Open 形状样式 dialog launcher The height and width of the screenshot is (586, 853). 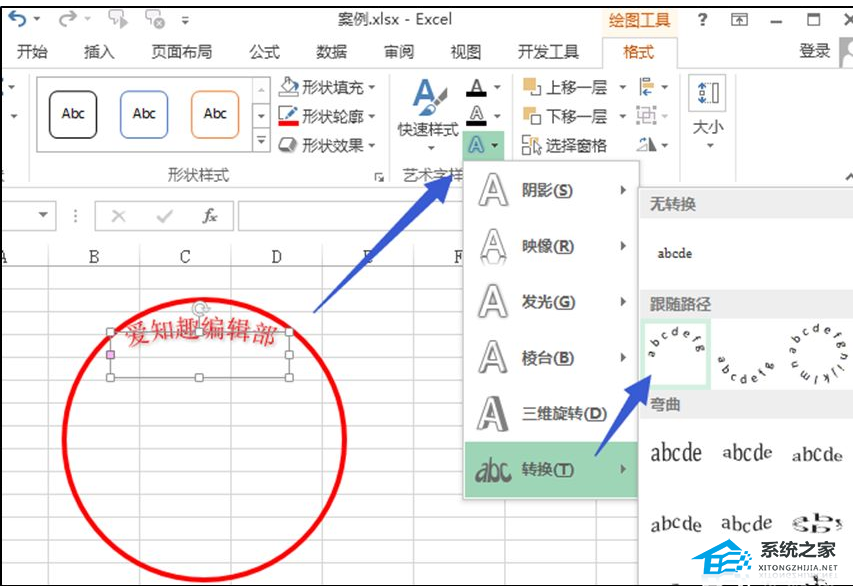coord(379,177)
